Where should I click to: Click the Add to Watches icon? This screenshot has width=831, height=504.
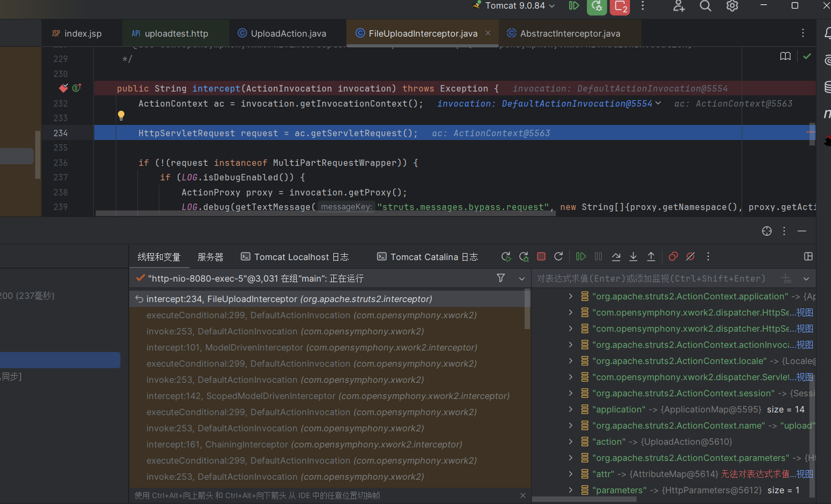point(787,278)
